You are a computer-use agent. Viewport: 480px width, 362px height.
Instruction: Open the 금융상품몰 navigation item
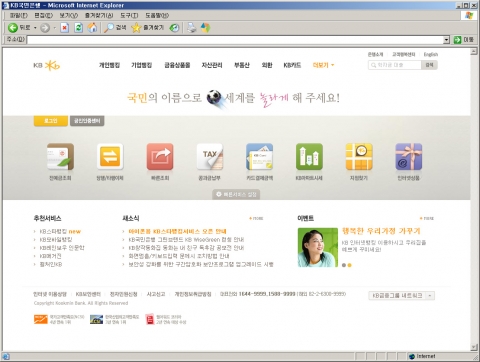[x=177, y=65]
